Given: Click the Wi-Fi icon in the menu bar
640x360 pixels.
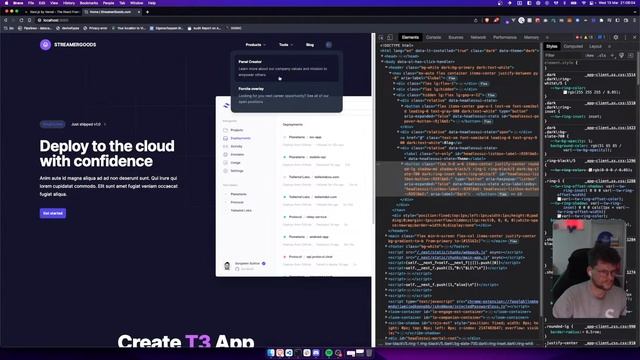Looking at the screenshot, I should 583,3.
